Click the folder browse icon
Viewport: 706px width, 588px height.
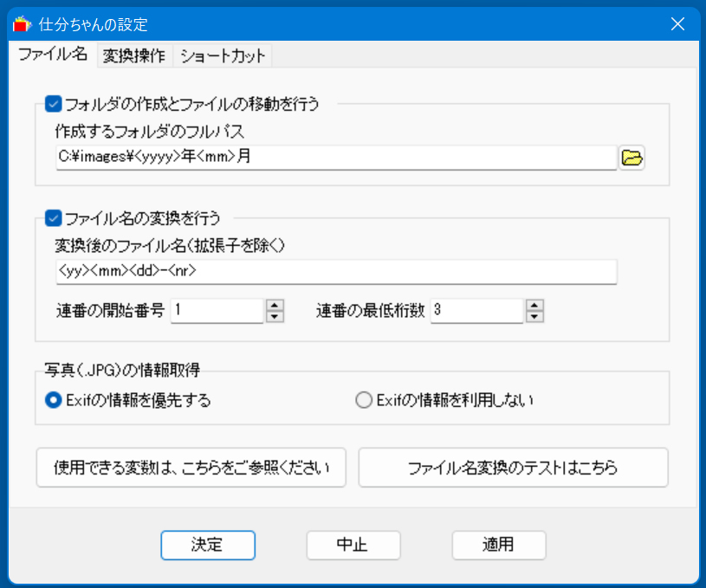[x=632, y=158]
